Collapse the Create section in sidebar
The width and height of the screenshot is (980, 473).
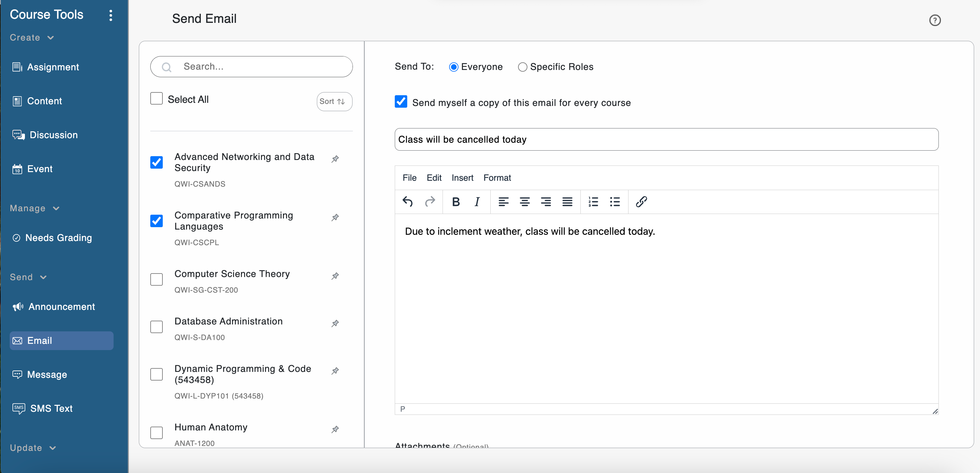tap(51, 38)
